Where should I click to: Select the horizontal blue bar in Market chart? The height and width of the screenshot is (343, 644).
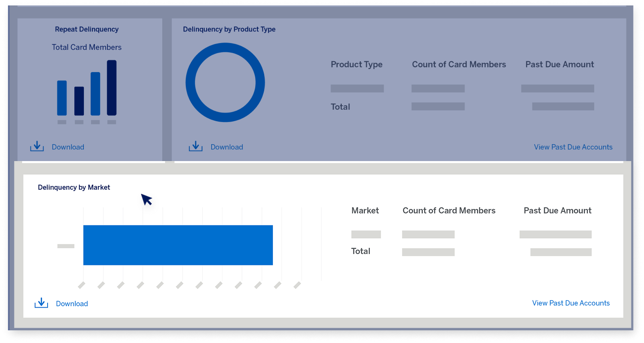[178, 245]
